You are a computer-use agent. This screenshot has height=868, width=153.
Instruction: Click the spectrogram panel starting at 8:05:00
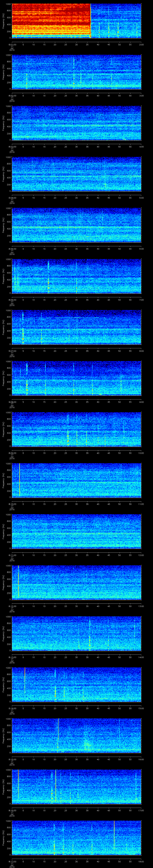click(x=76, y=225)
